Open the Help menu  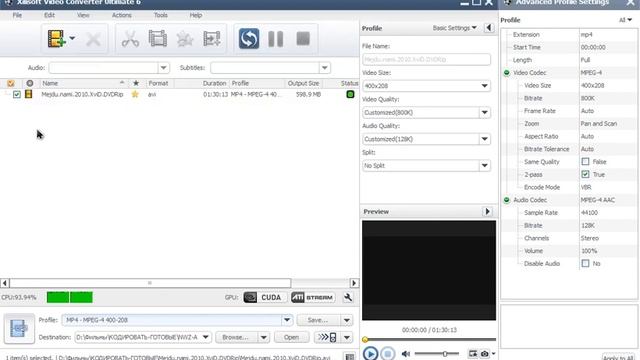(196, 15)
